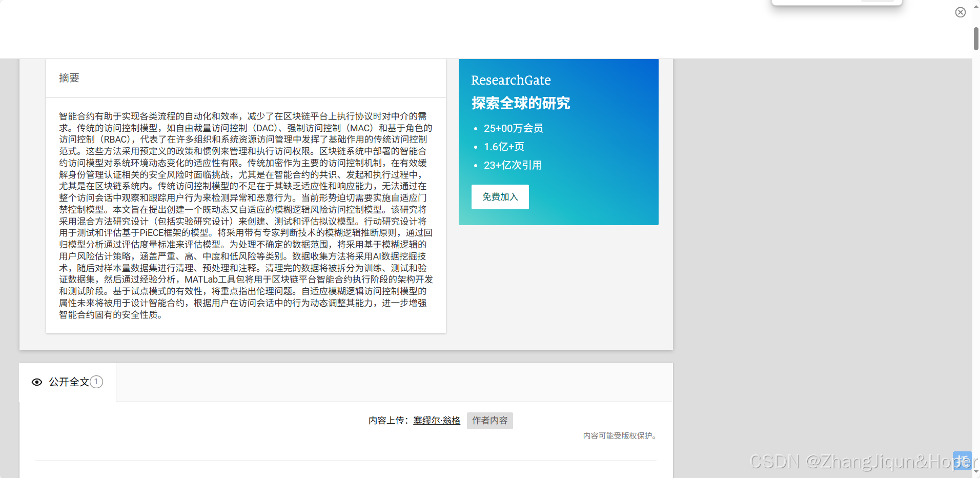
Task: Click the scrollbar up arrow
Action: (x=975, y=6)
